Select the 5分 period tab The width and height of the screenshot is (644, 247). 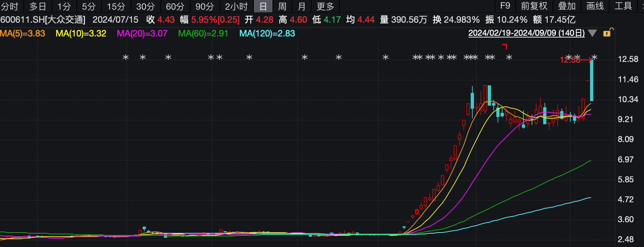pyautogui.click(x=89, y=6)
